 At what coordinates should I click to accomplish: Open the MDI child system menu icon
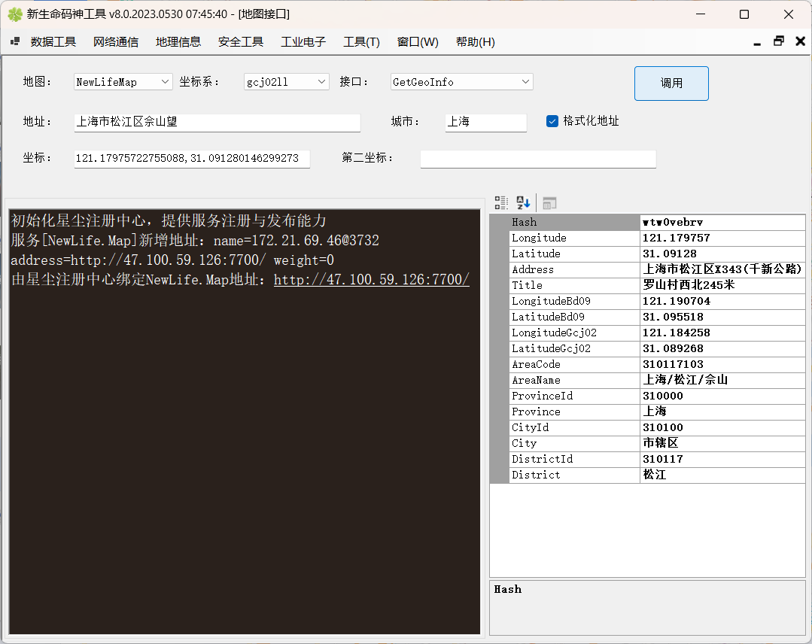[x=15, y=41]
